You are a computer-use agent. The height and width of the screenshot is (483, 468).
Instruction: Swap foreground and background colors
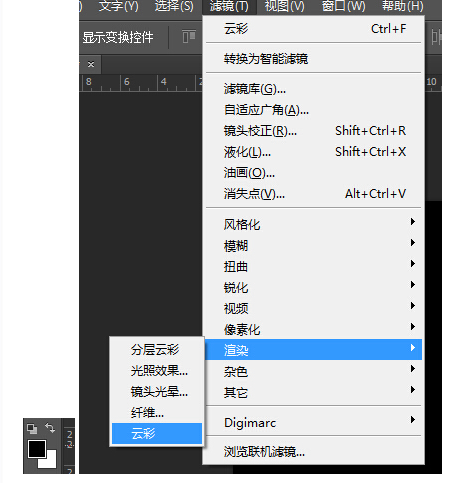pyautogui.click(x=50, y=428)
